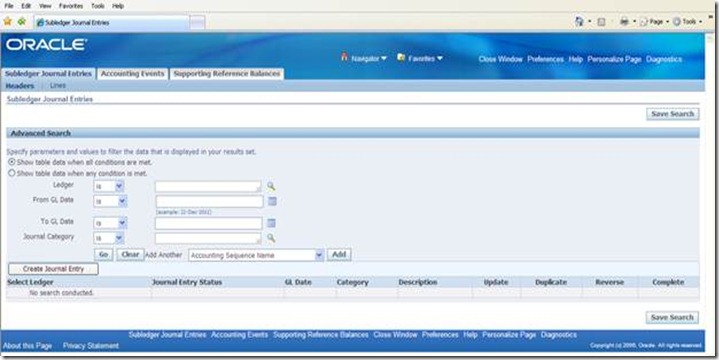This screenshot has height=360, width=719.
Task: Click in the Journal Category field
Action: coord(208,238)
